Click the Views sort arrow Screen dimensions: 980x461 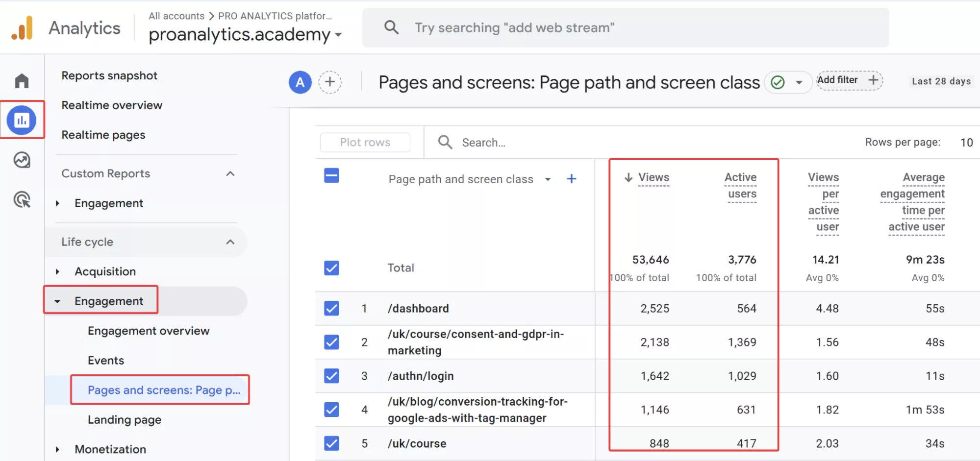click(x=628, y=177)
